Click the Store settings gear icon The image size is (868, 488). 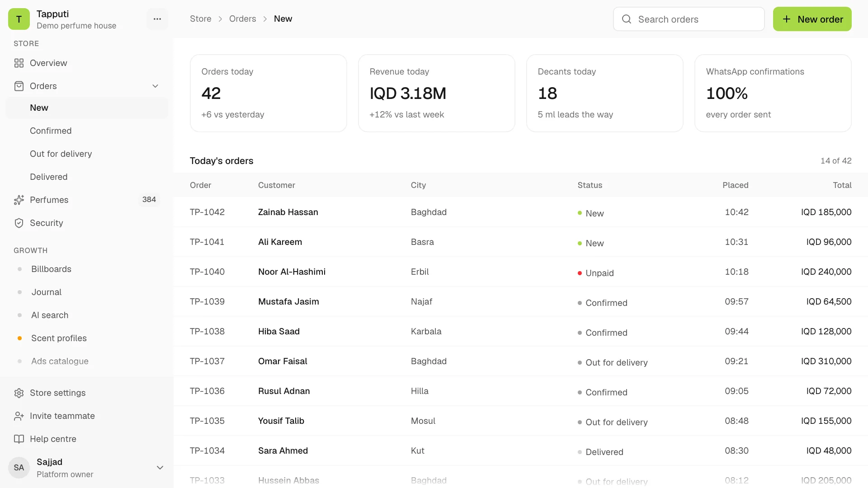pyautogui.click(x=19, y=393)
